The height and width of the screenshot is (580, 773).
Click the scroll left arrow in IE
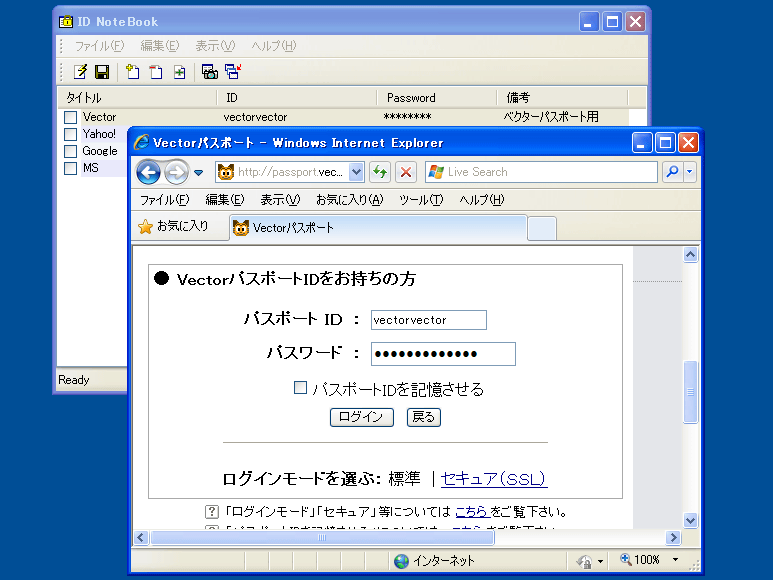pos(141,537)
